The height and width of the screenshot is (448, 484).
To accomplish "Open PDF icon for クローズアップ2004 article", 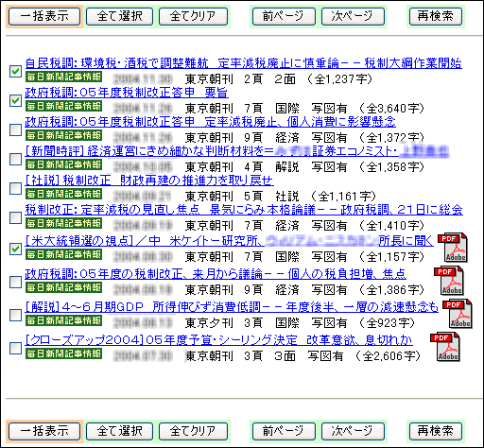I will coord(445,347).
